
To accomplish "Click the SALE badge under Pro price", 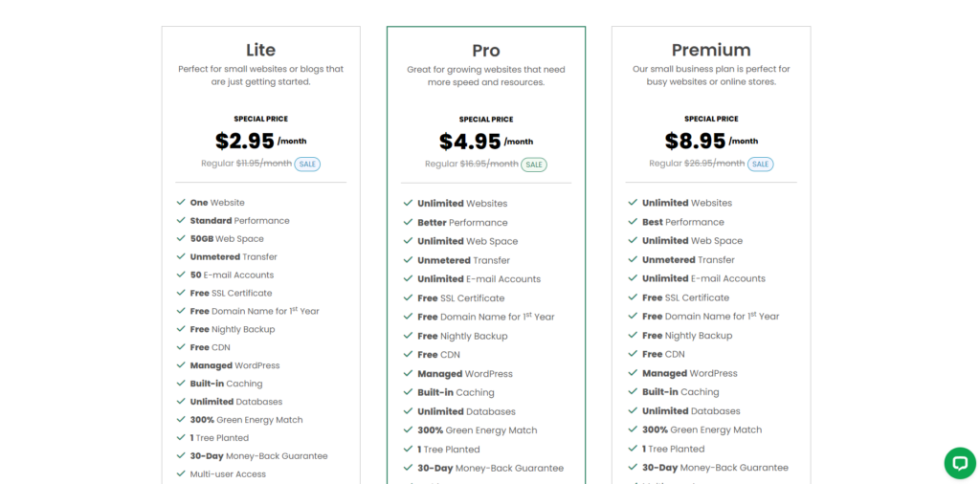I will coord(534,165).
